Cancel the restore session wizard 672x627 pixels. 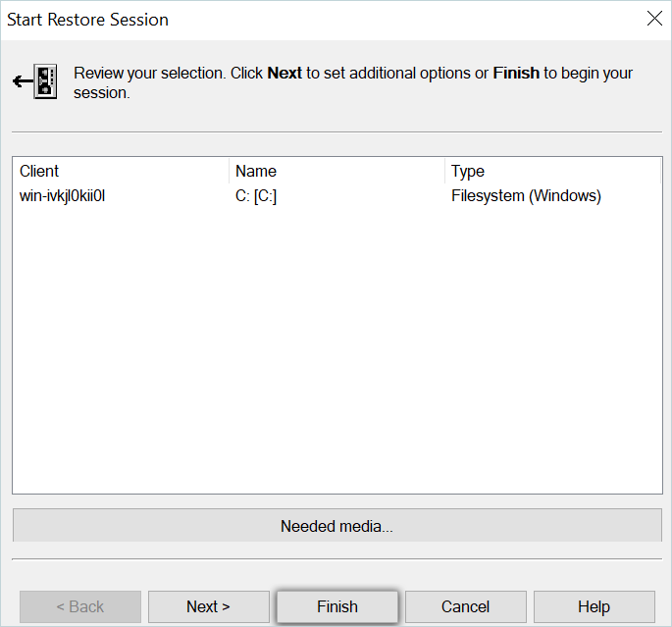[x=466, y=606]
